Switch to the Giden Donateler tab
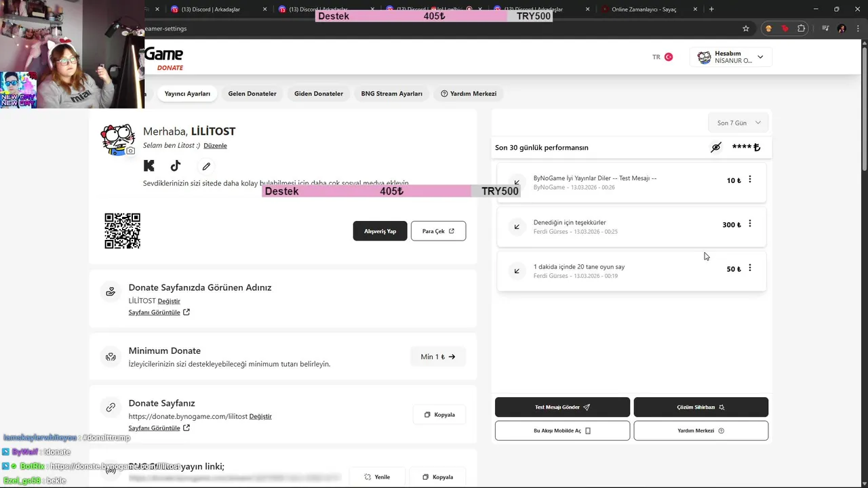The width and height of the screenshot is (868, 488). [319, 94]
